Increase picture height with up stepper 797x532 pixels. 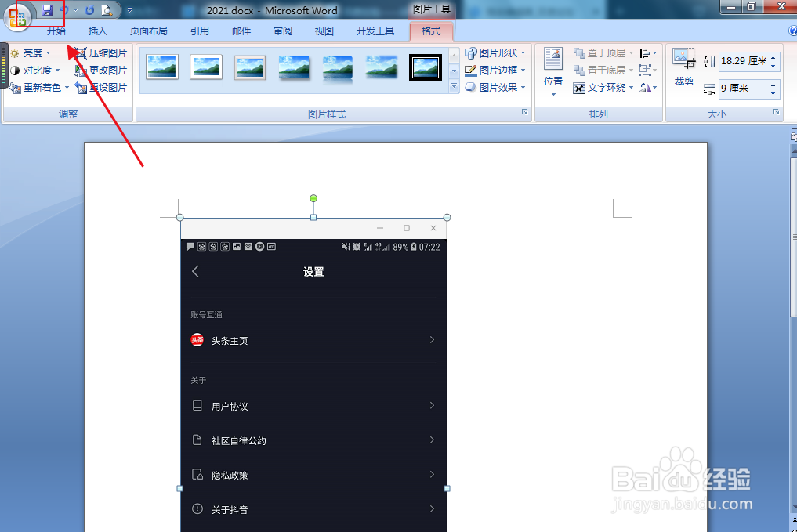(773, 57)
